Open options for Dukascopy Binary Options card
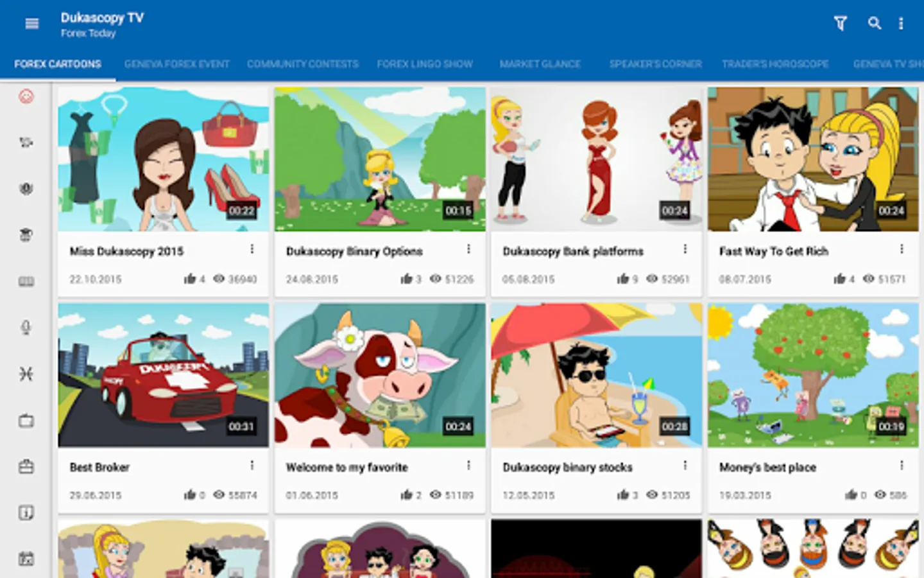This screenshot has height=578, width=924. pos(468,249)
